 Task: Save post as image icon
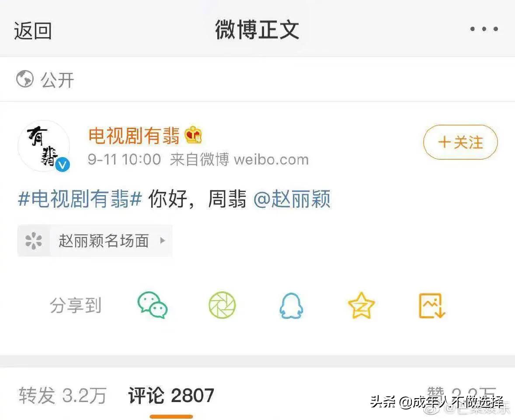click(x=431, y=306)
